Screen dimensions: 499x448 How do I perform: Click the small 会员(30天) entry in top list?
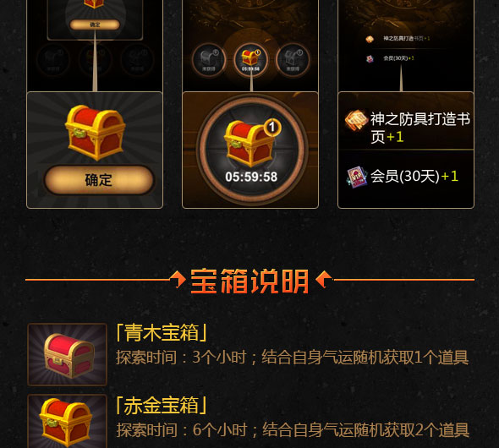pyautogui.click(x=390, y=58)
